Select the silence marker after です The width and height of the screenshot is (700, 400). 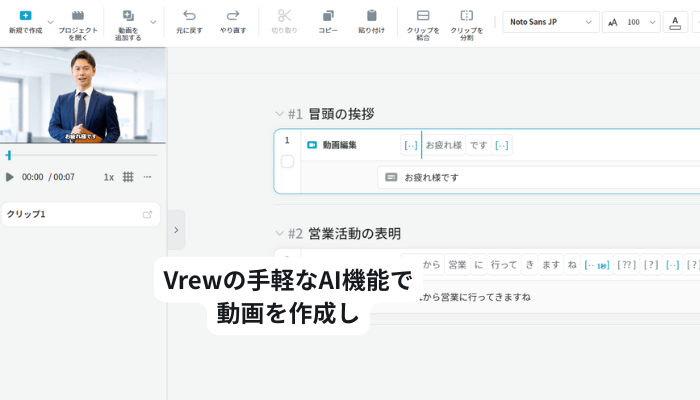(502, 145)
